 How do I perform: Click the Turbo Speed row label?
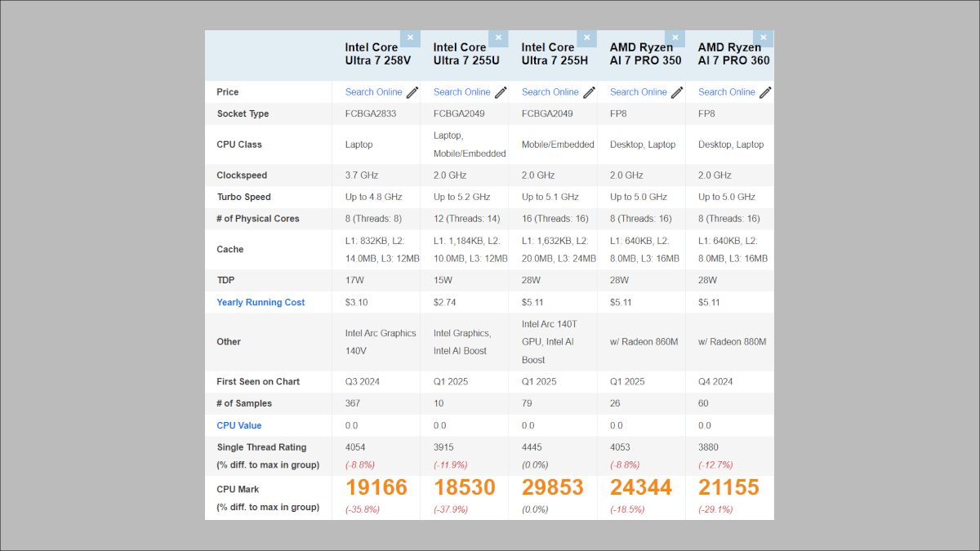[243, 197]
